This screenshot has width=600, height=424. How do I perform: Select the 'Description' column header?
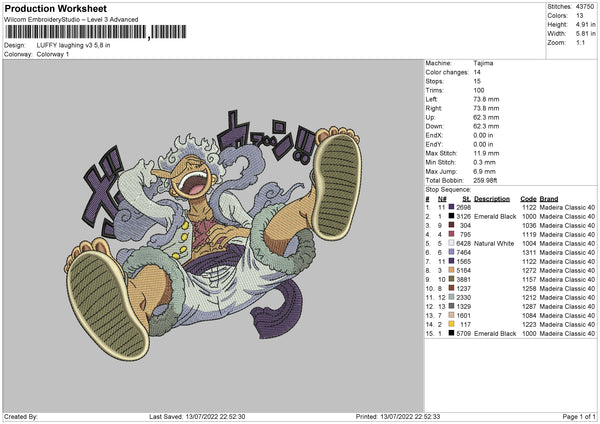click(492, 199)
